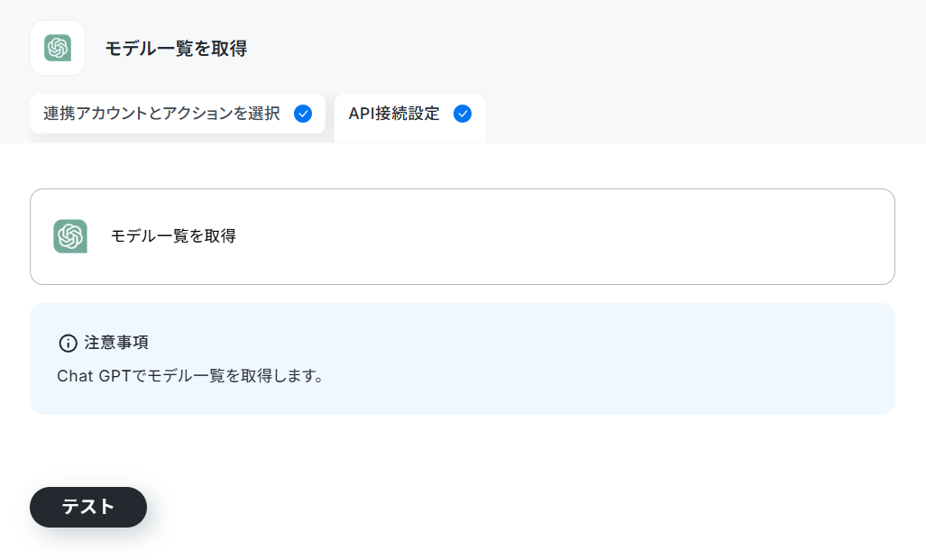The height and width of the screenshot is (560, 926).
Task: Click the Chat GPTでモデル一覧を取得します note text
Action: pos(190,376)
